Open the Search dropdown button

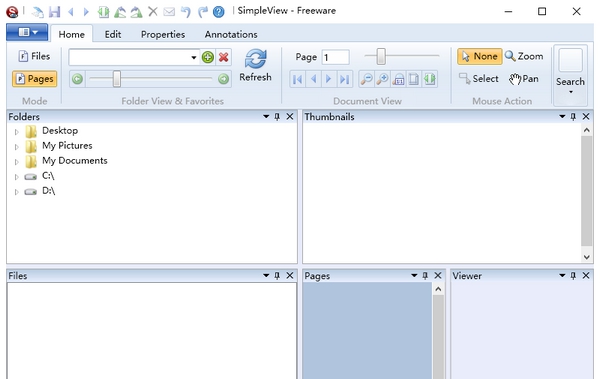tap(571, 75)
